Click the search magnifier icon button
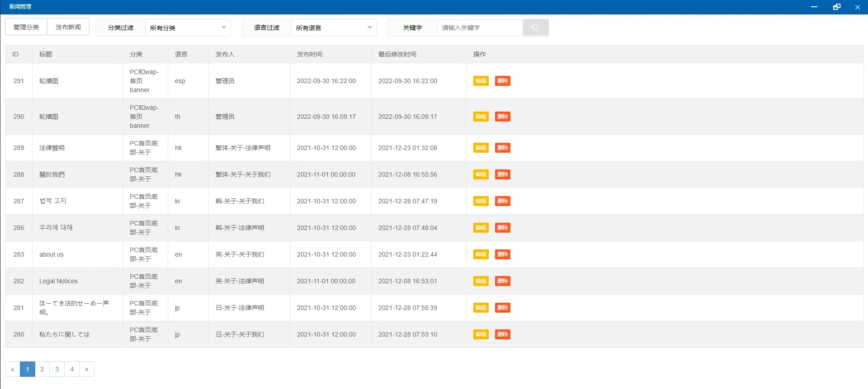Viewport: 868px width, 389px height. [x=535, y=28]
